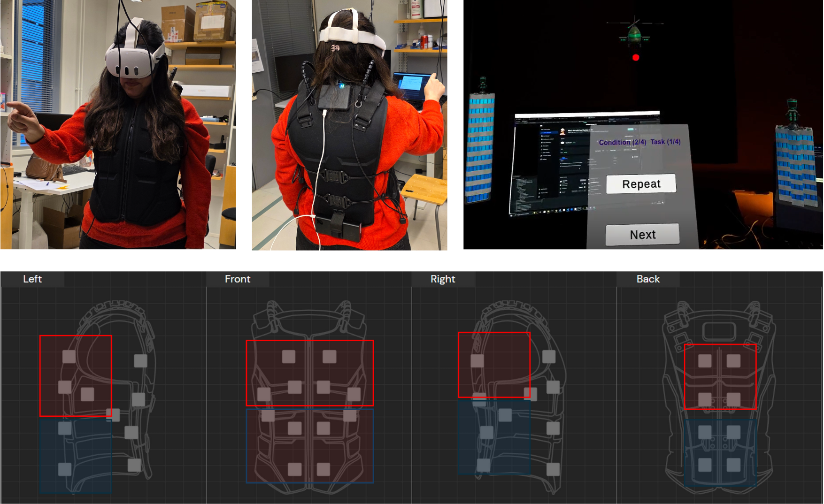Click the Next button in the VR panel
The width and height of the screenshot is (824, 504).
(642, 235)
